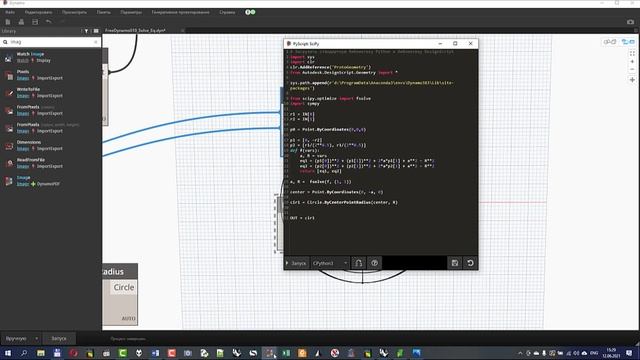
Task: Click Запуск run button in Python editor
Action: (297, 263)
